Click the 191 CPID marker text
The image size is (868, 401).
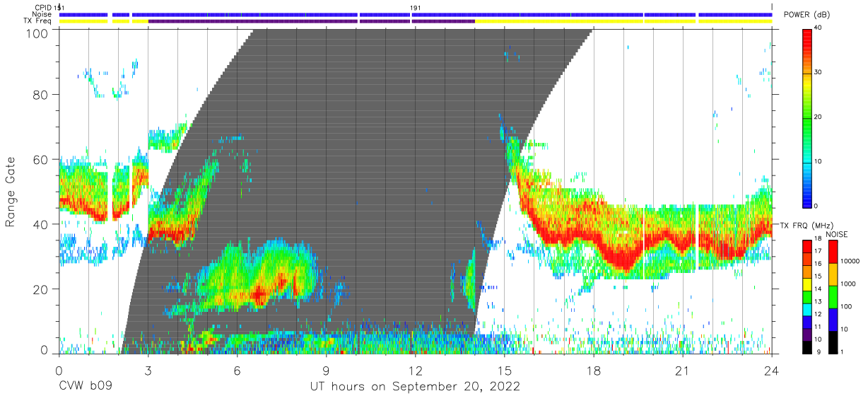coord(416,7)
